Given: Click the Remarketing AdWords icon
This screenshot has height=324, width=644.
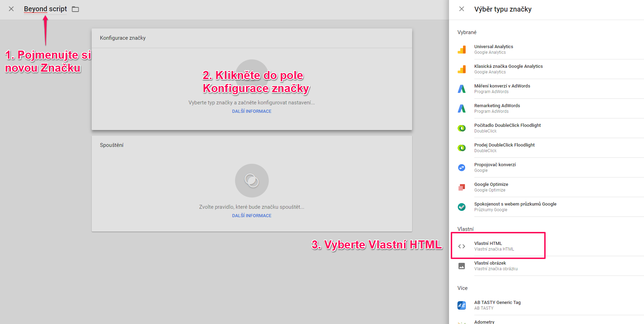Looking at the screenshot, I should (462, 109).
